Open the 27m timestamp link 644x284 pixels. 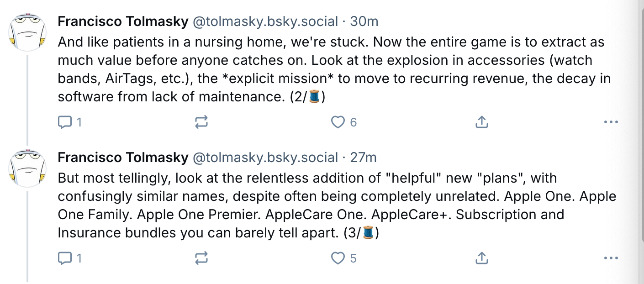click(364, 158)
